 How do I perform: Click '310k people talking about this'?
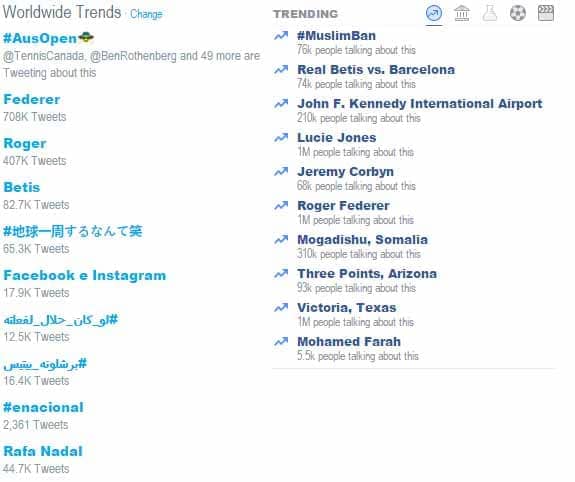pyautogui.click(x=359, y=254)
